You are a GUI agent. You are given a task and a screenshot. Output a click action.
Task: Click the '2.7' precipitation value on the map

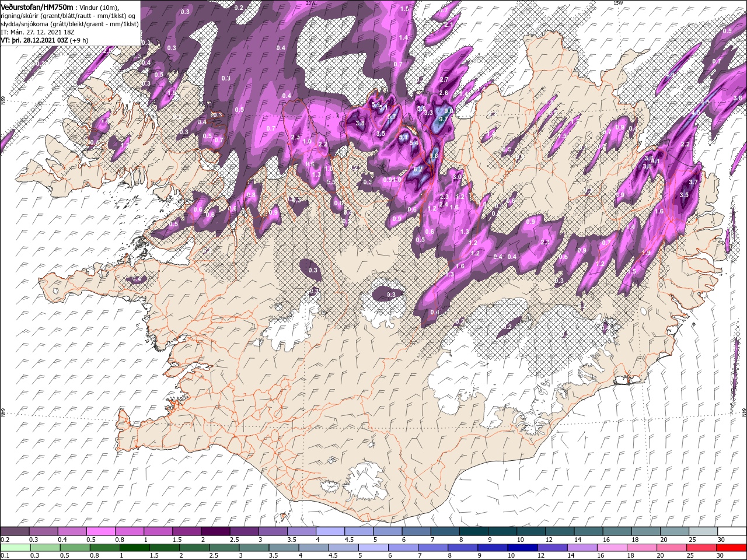[x=444, y=79]
